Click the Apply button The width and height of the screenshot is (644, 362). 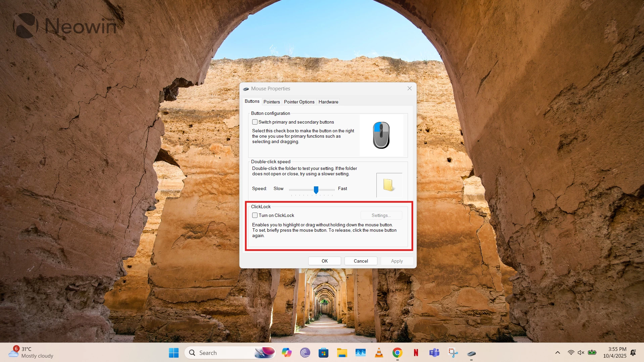pyautogui.click(x=397, y=261)
